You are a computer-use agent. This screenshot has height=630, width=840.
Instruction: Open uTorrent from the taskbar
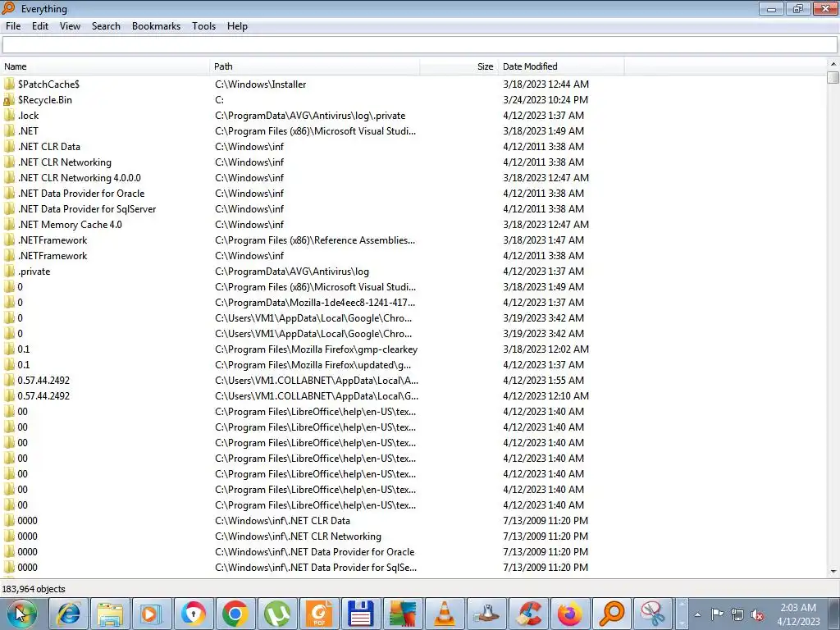(x=277, y=614)
